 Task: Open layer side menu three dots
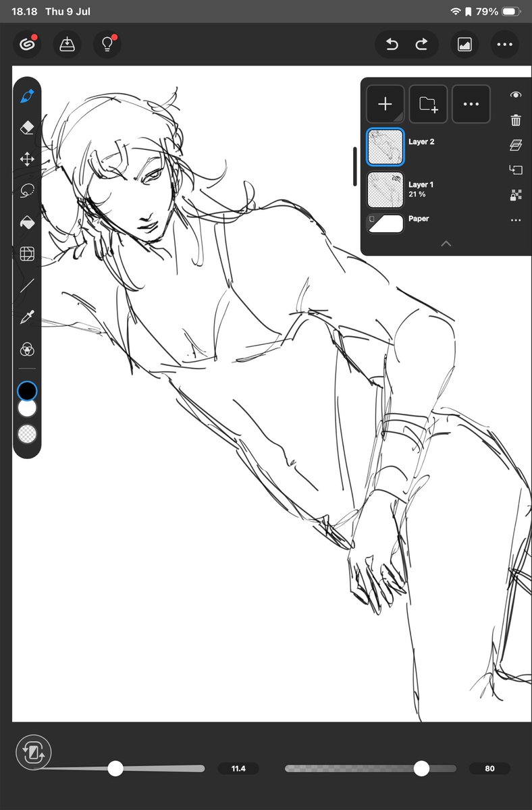516,220
